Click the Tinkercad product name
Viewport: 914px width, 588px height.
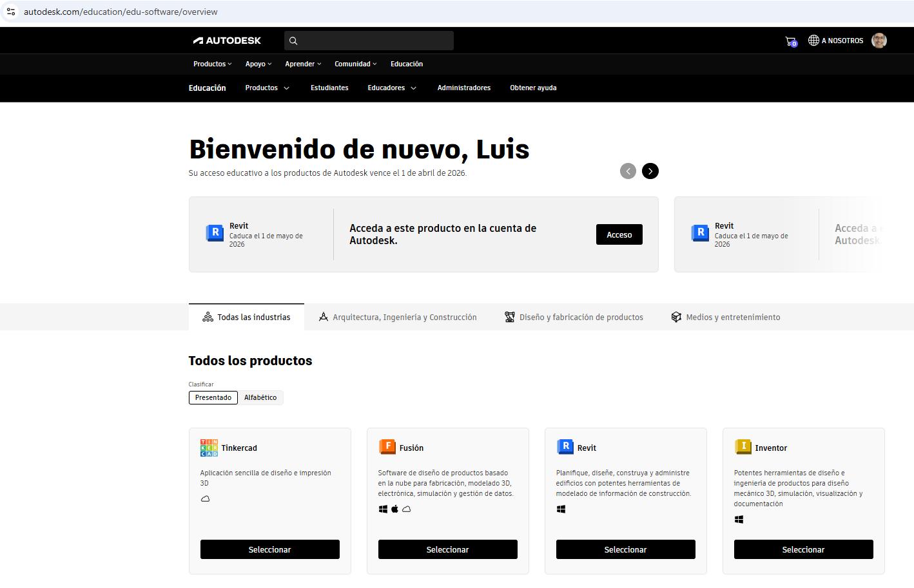click(239, 448)
